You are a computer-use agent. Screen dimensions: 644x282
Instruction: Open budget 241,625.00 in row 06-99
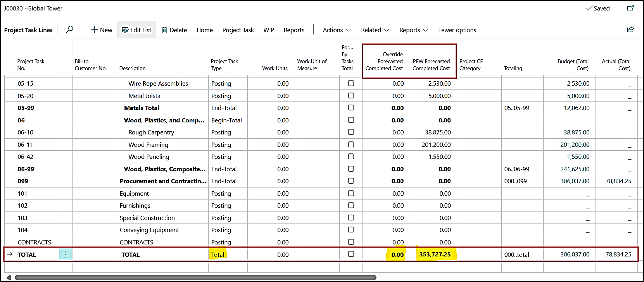(x=575, y=169)
